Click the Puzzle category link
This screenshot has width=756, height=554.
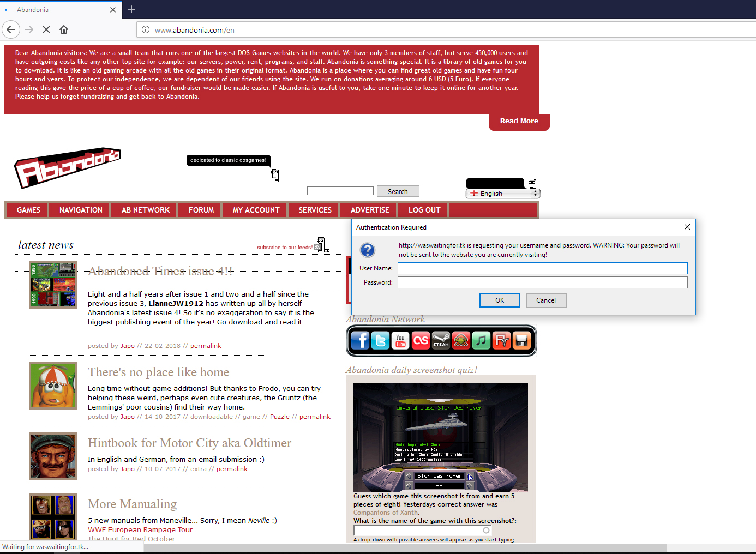[x=280, y=417]
